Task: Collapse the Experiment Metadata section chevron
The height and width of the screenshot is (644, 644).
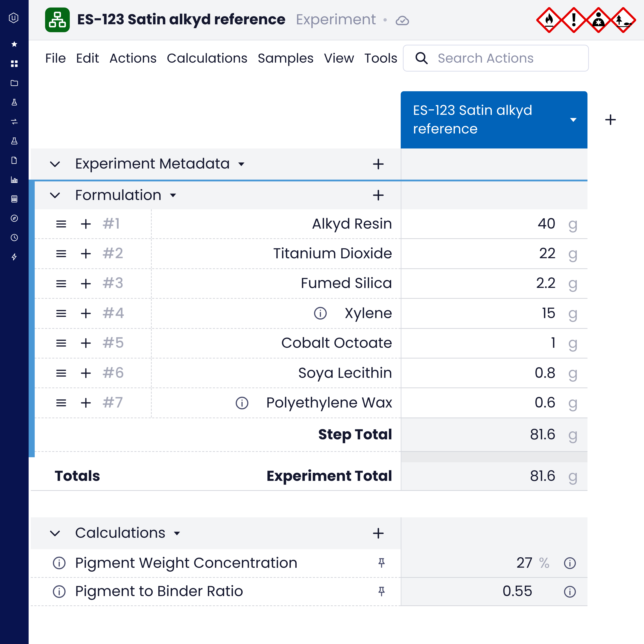Action: [55, 164]
